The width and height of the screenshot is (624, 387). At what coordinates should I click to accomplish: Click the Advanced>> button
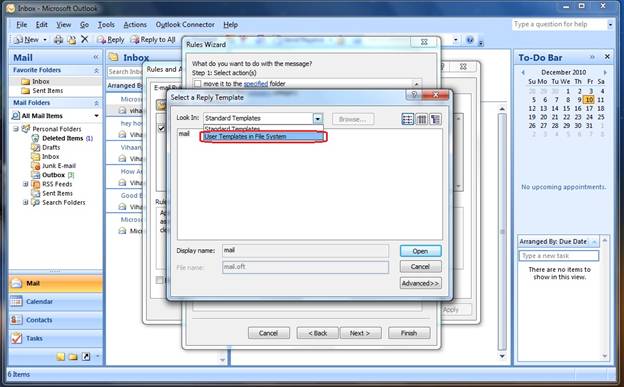(x=420, y=283)
